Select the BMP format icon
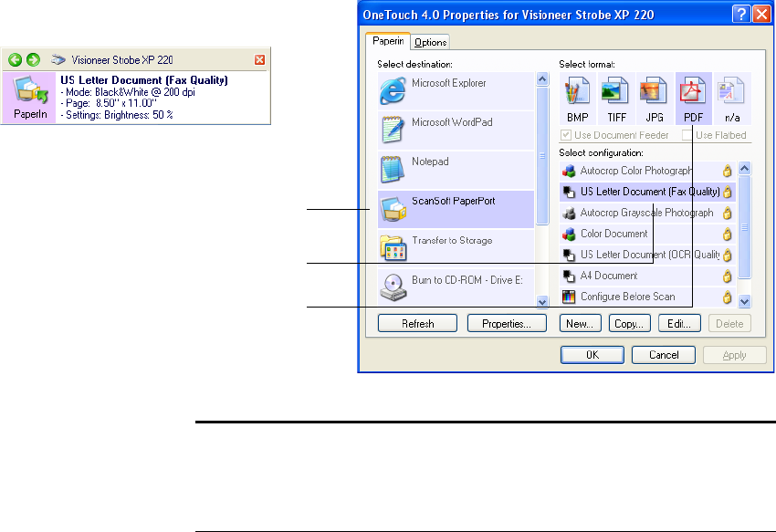Screen dimensions: 776x532 [577, 91]
